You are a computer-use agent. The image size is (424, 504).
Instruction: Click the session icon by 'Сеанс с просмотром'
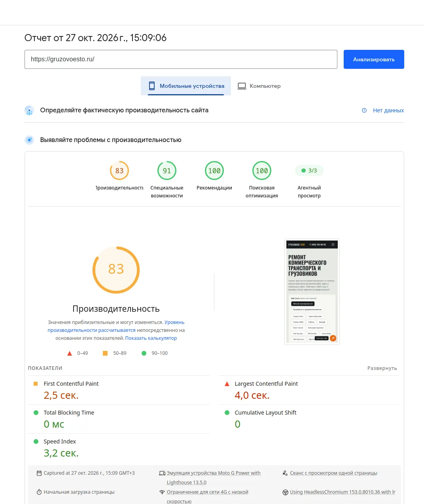click(x=285, y=473)
